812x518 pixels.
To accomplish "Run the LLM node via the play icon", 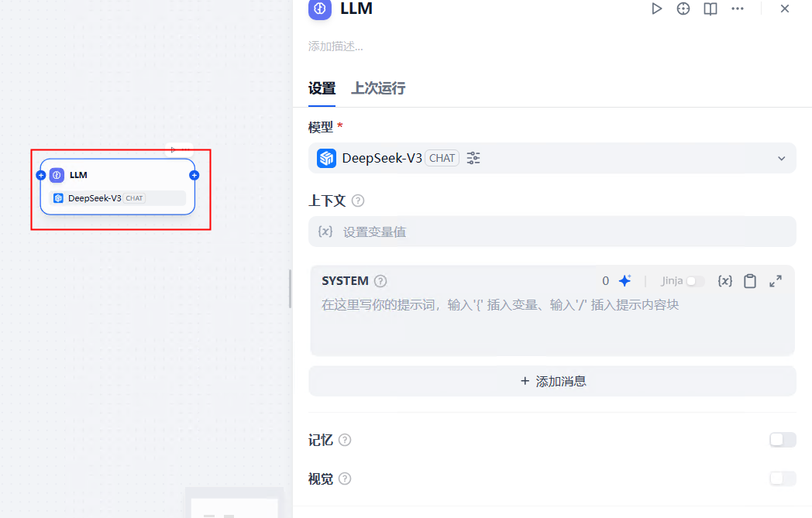I will tap(657, 9).
